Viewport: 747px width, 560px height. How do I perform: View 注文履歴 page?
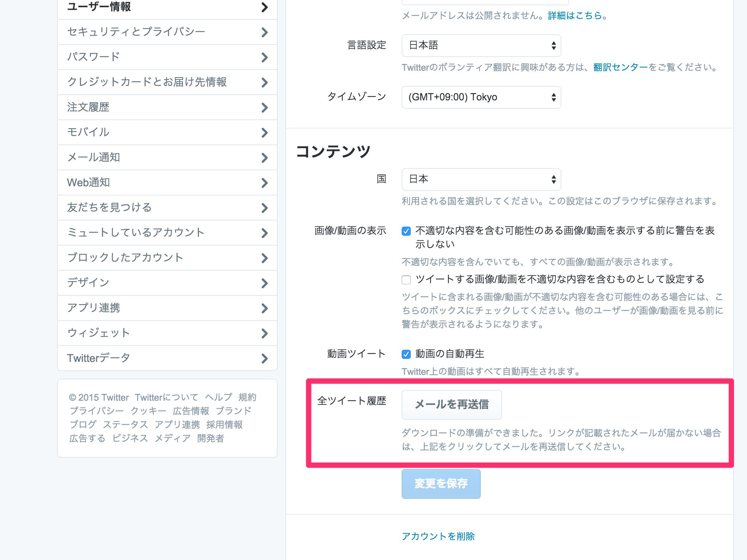point(167,107)
